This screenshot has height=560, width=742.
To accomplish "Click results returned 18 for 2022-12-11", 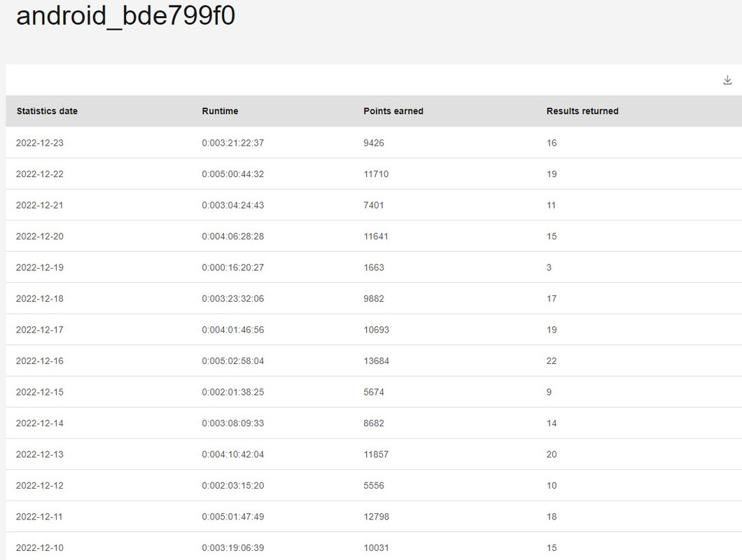I will pos(552,517).
